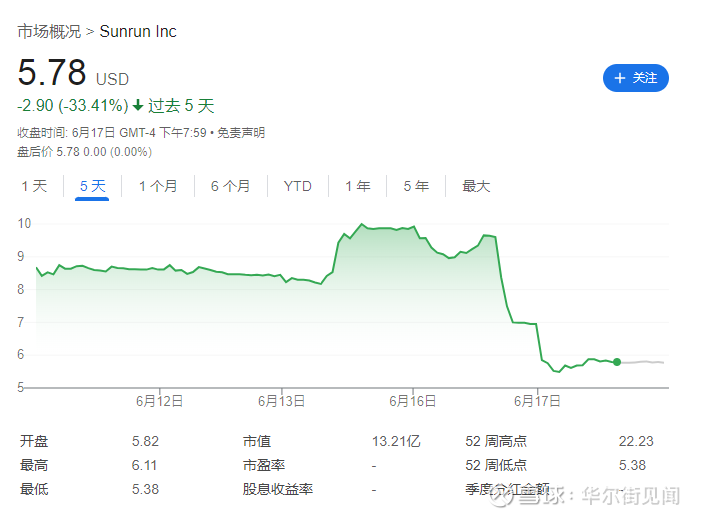Click the 52 周低点 label
Screen dimensions: 701x517
pyautogui.click(x=496, y=466)
